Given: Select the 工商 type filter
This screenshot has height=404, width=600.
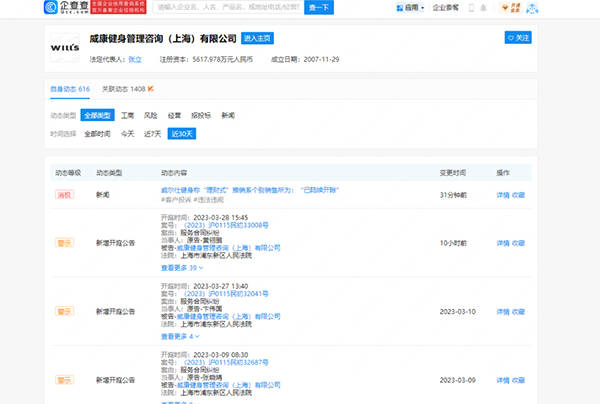Looking at the screenshot, I should [127, 115].
